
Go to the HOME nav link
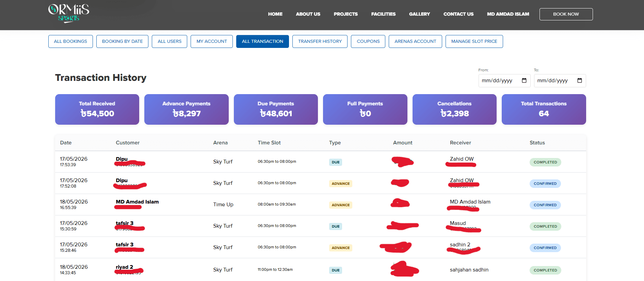[275, 14]
